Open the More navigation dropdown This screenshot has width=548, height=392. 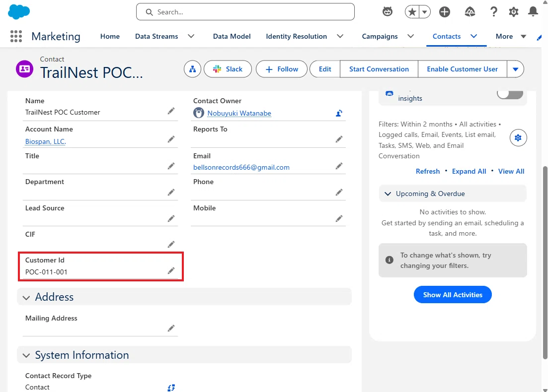point(511,36)
